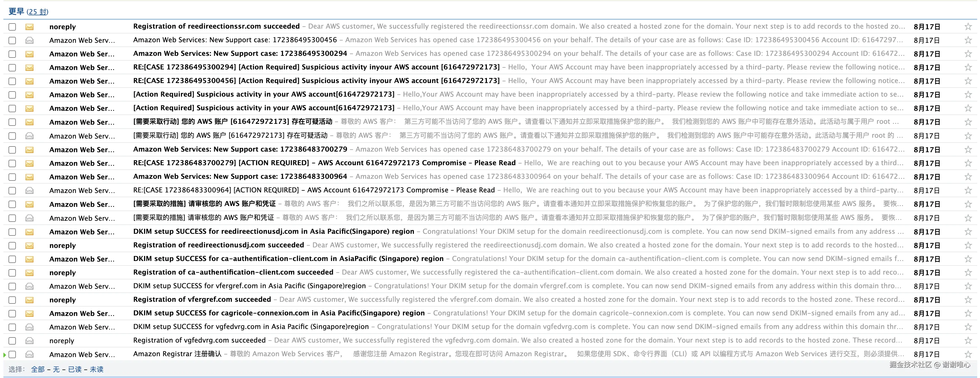The height and width of the screenshot is (378, 980).
Task: Star the reedireectionusdj.com registration email
Action: point(968,245)
